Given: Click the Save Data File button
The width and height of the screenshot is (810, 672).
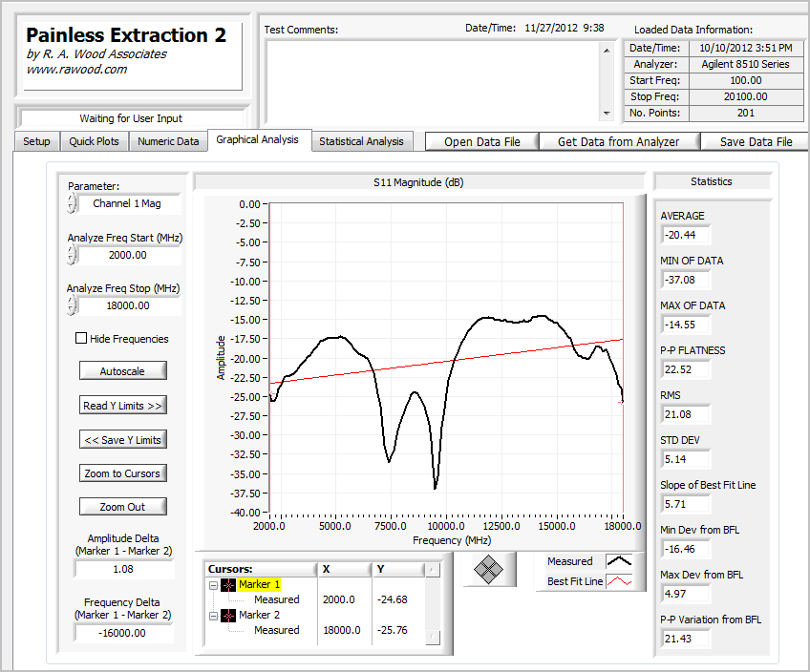Looking at the screenshot, I should pyautogui.click(x=756, y=142).
